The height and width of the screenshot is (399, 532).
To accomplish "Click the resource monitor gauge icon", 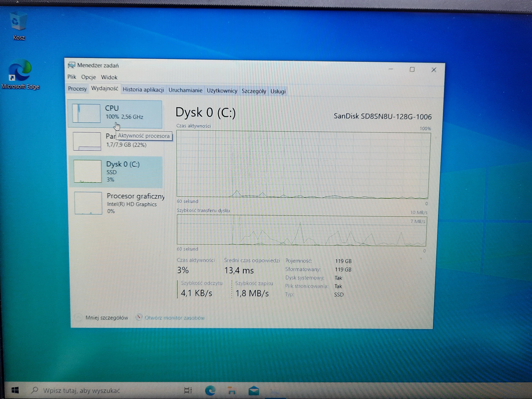I will (139, 317).
